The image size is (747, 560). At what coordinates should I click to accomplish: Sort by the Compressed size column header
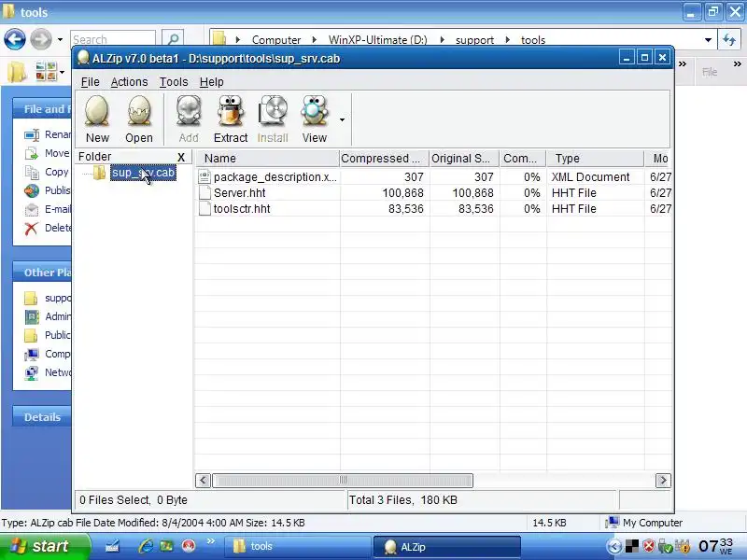click(385, 158)
